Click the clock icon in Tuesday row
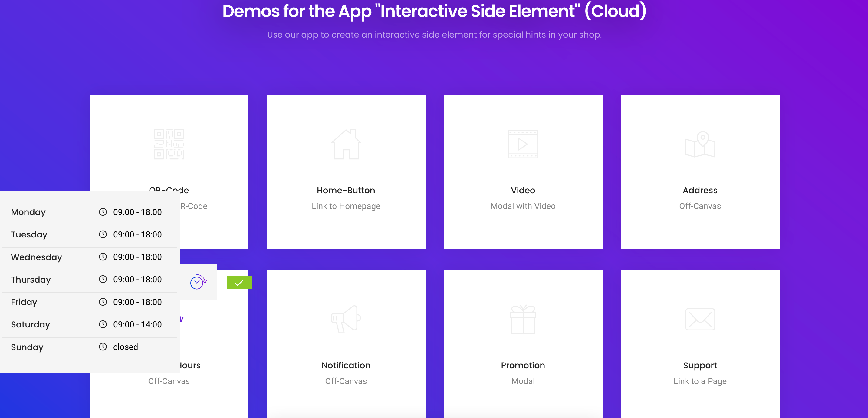This screenshot has height=418, width=868. [x=103, y=234]
